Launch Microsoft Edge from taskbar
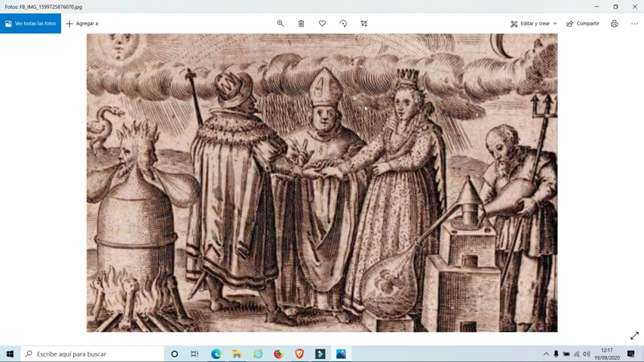644x362 pixels. 216,354
